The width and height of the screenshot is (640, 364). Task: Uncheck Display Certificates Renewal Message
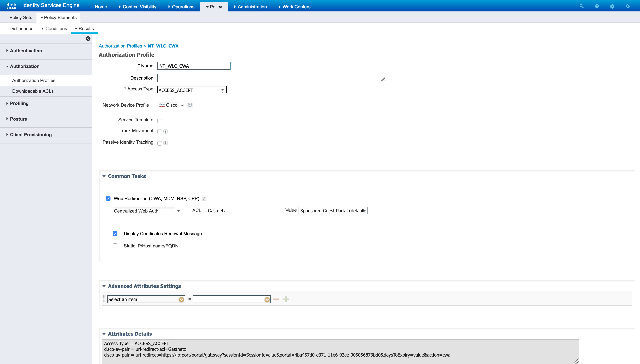tap(115, 234)
